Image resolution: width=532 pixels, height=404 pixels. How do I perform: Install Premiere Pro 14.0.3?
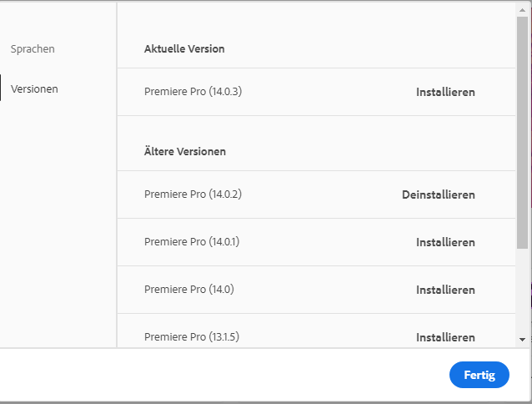click(445, 92)
